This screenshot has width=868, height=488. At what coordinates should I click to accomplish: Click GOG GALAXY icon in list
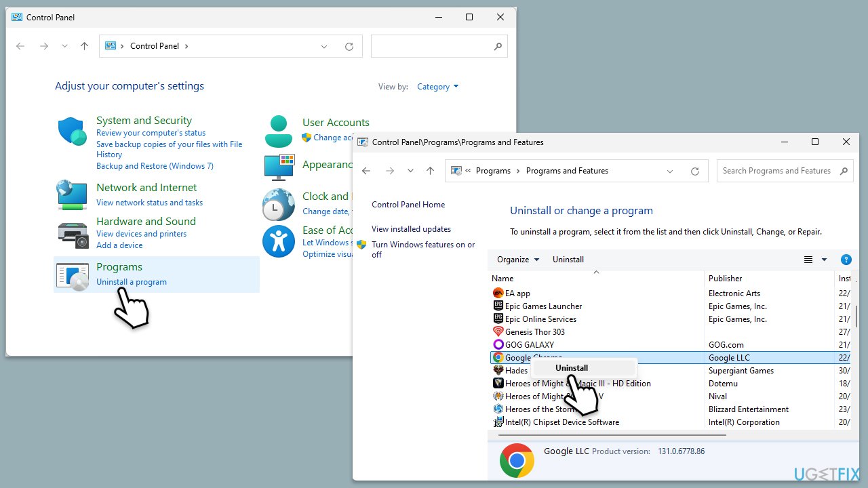(x=498, y=345)
